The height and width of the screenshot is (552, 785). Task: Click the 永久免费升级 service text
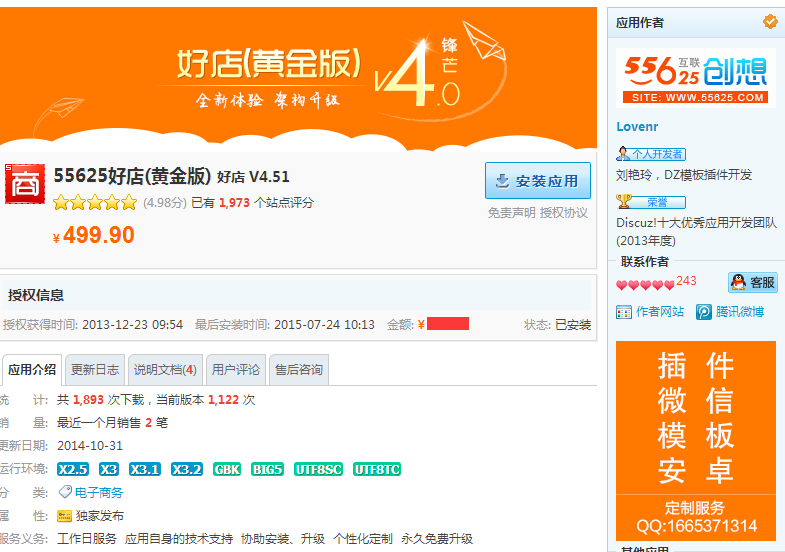point(437,539)
